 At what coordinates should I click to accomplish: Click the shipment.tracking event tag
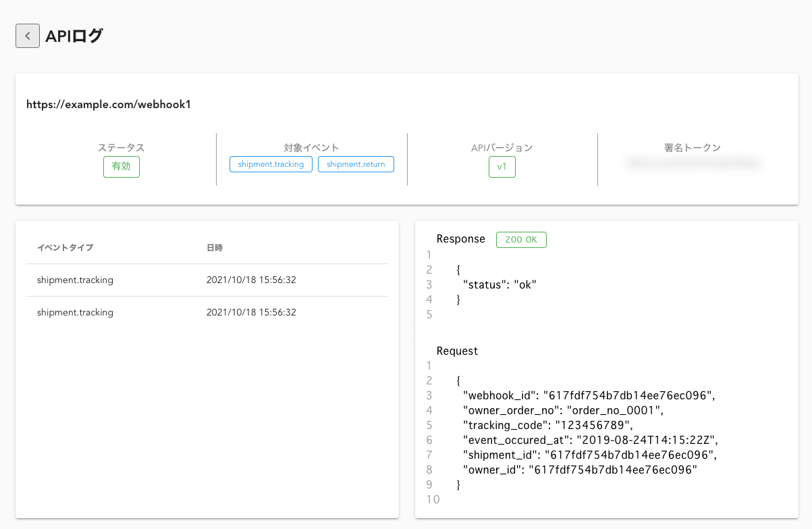click(271, 164)
